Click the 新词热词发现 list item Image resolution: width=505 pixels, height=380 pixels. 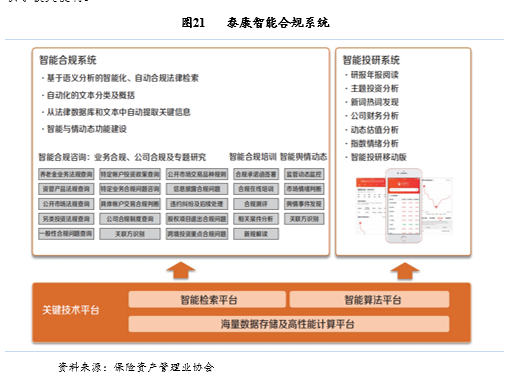click(372, 102)
